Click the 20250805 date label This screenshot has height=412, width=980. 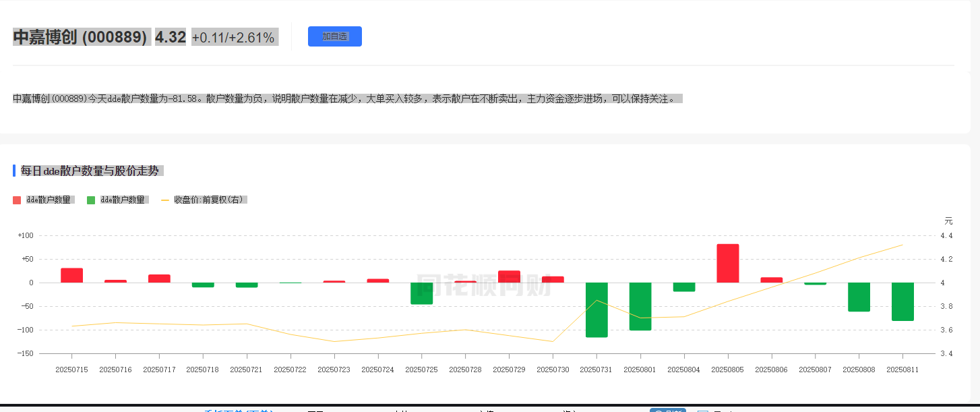[x=728, y=370]
